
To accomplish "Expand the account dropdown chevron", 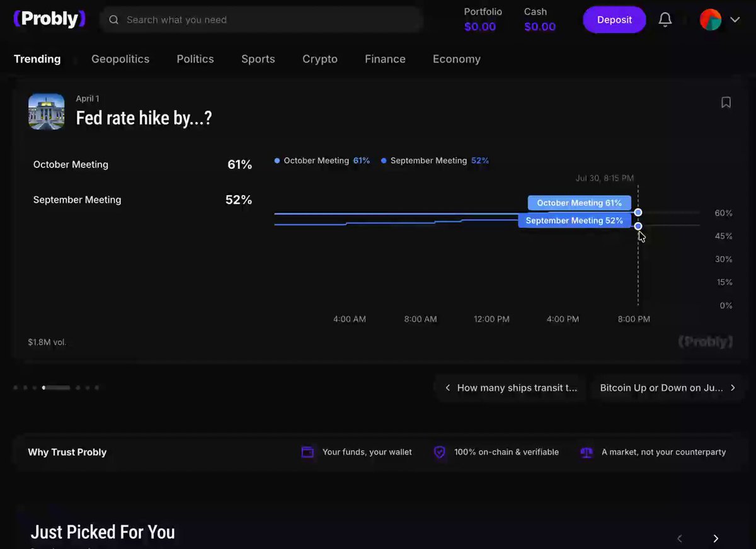I will [x=735, y=20].
